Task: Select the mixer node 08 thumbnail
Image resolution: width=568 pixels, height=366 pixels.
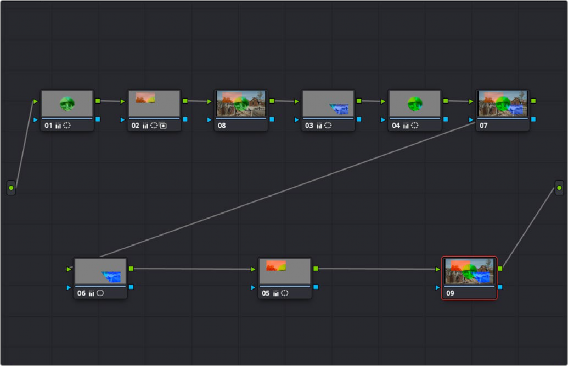Action: [241, 104]
